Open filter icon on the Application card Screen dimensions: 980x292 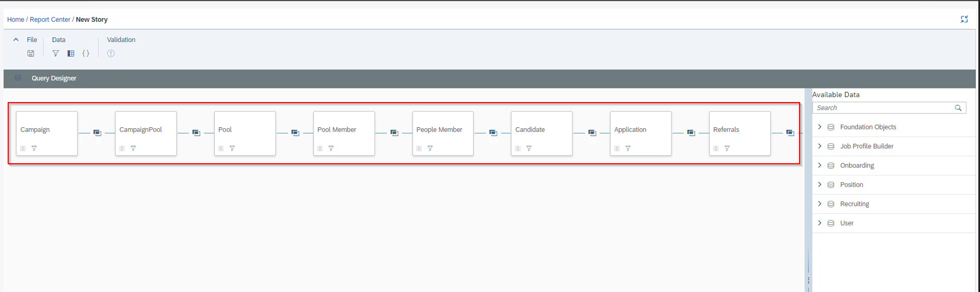point(628,148)
